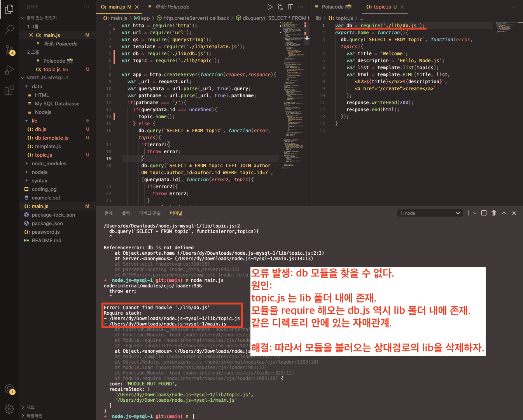Split the main.js editor to the right
This screenshot has width=523, height=420.
point(290,7)
